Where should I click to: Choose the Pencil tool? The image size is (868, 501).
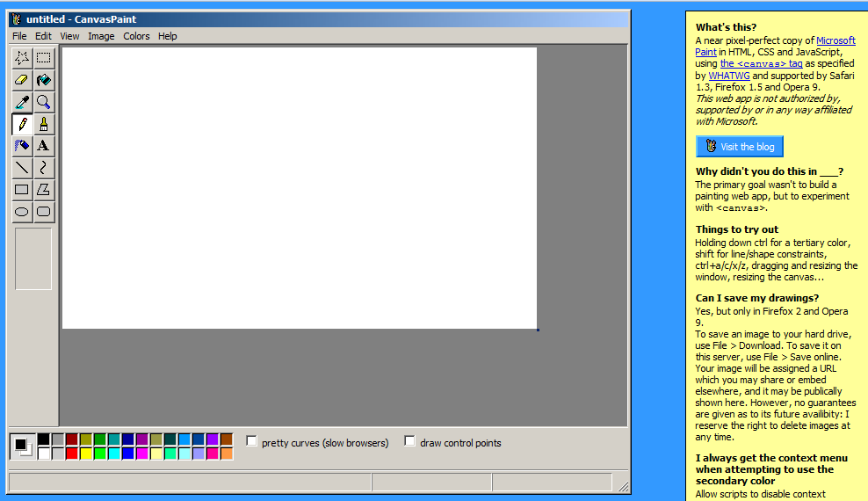pyautogui.click(x=22, y=124)
